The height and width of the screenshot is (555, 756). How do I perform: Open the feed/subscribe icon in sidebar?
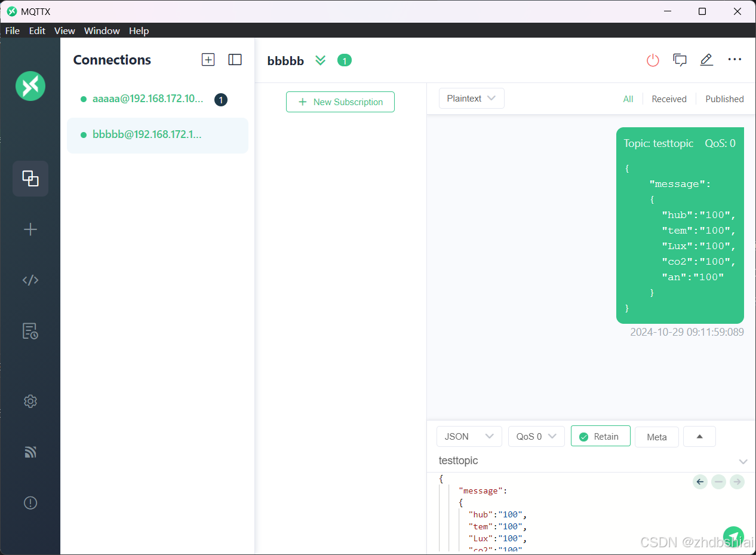coord(30,452)
